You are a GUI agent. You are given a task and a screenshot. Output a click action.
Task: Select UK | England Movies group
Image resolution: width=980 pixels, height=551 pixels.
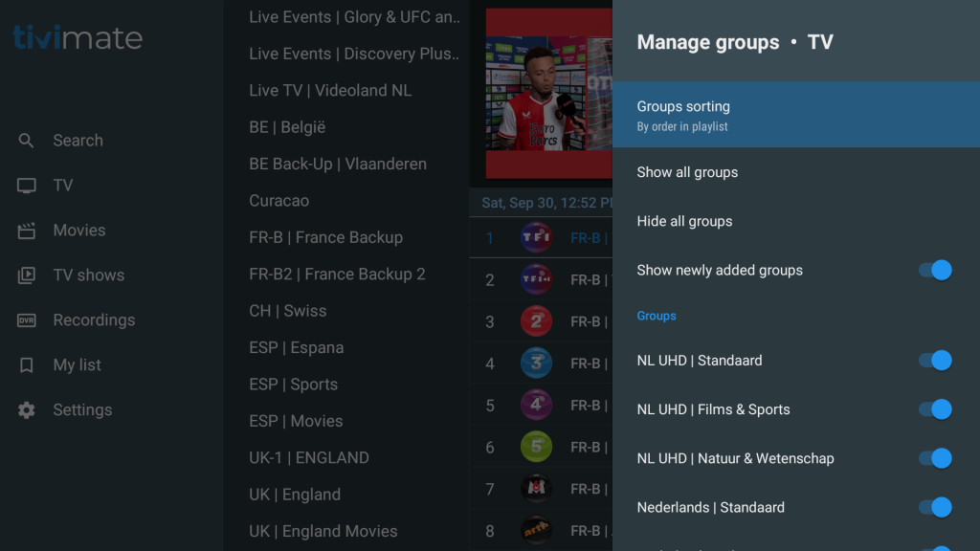pos(323,531)
